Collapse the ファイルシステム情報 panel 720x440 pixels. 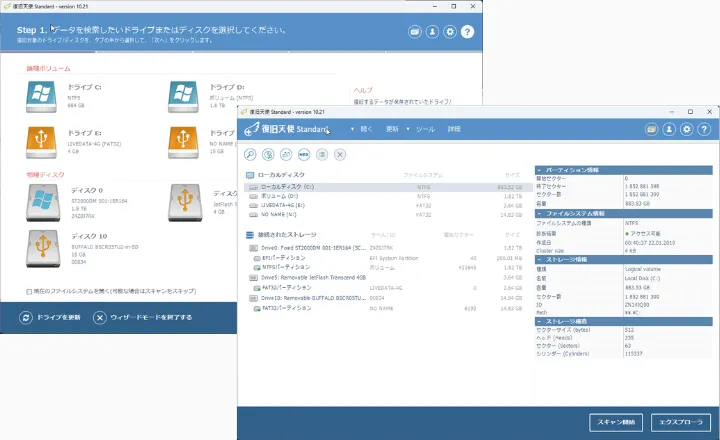(540, 214)
